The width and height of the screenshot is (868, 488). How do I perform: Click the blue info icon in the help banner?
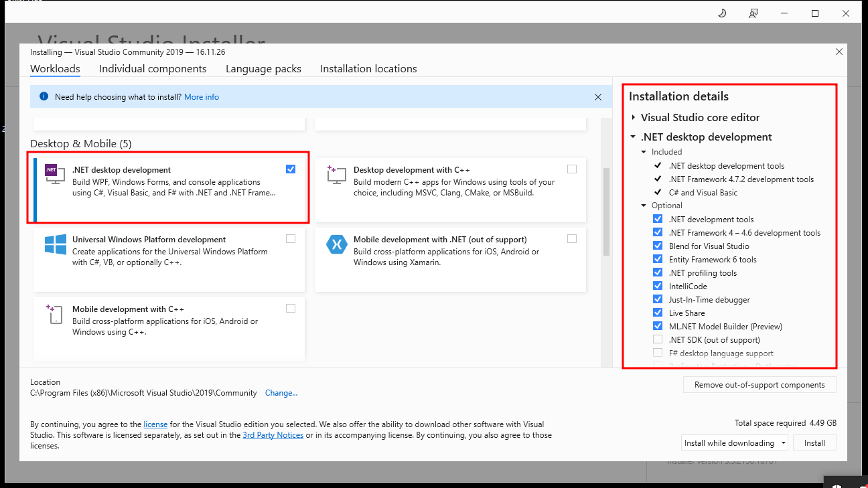pos(44,97)
